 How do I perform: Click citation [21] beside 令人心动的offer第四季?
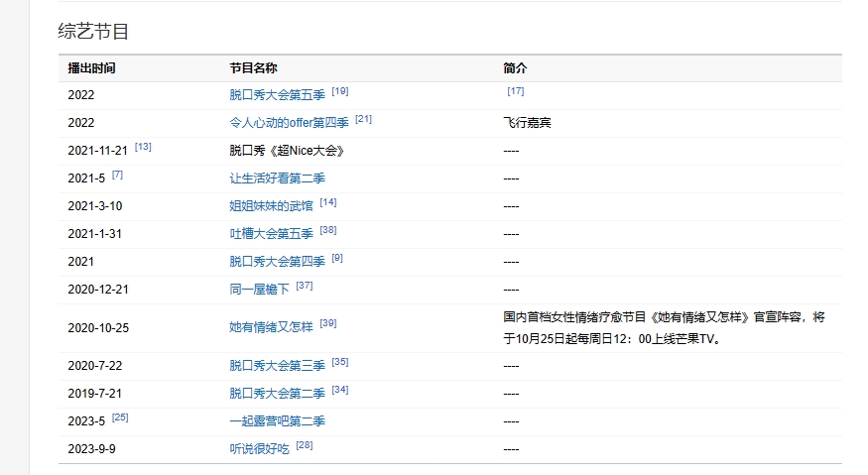(x=364, y=119)
